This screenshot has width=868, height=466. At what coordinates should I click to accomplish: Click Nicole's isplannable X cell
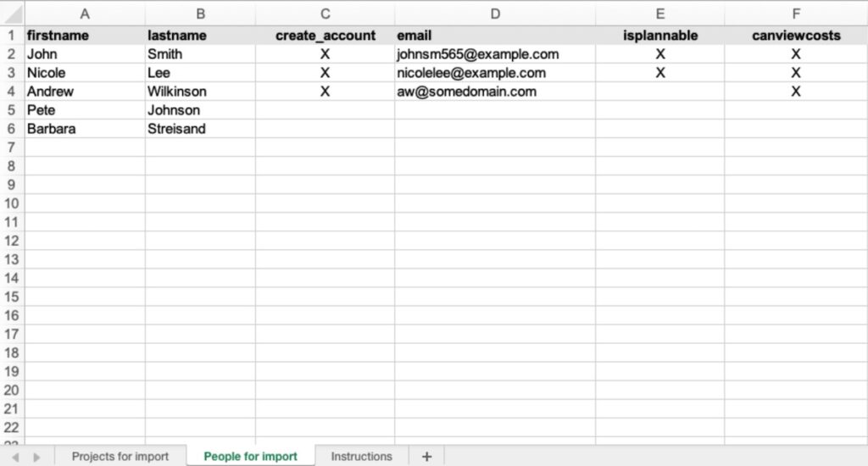point(660,73)
